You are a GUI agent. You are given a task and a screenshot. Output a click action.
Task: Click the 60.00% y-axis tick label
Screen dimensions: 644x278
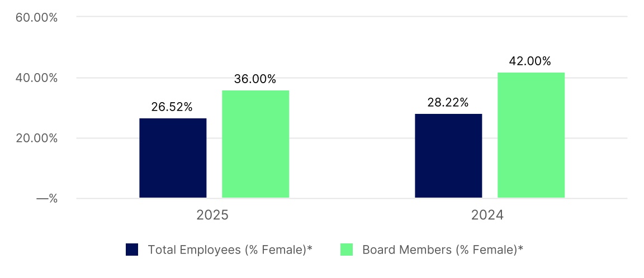pyautogui.click(x=37, y=17)
